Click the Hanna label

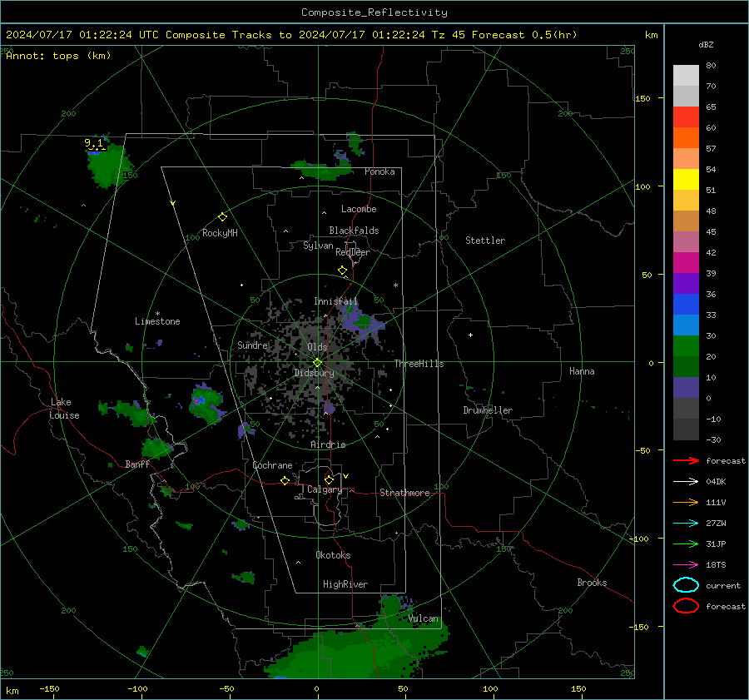coord(582,371)
